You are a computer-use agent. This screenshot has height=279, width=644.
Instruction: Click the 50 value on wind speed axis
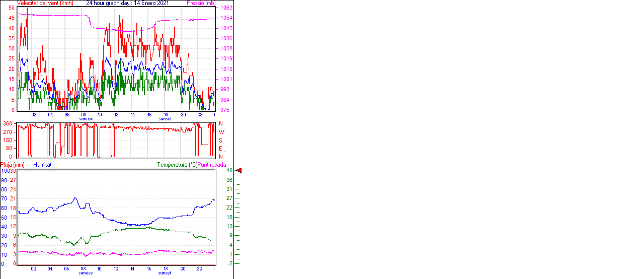tap(11, 8)
